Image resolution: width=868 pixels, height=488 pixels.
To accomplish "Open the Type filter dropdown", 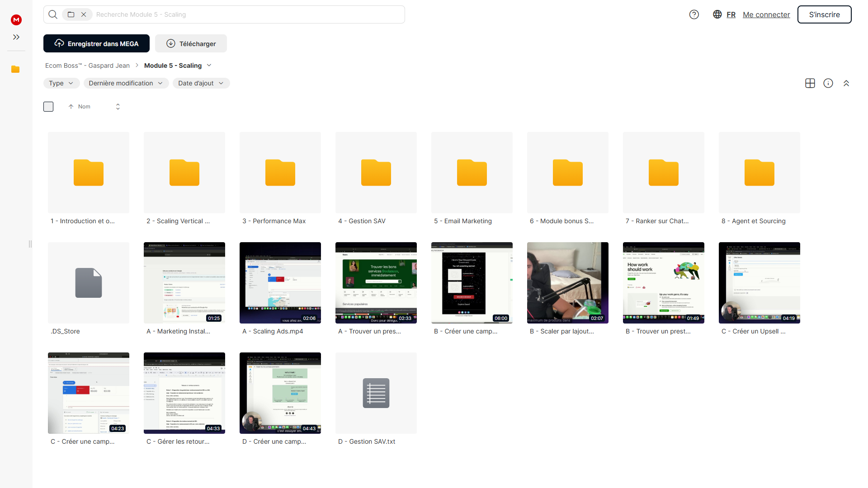I will coord(61,83).
